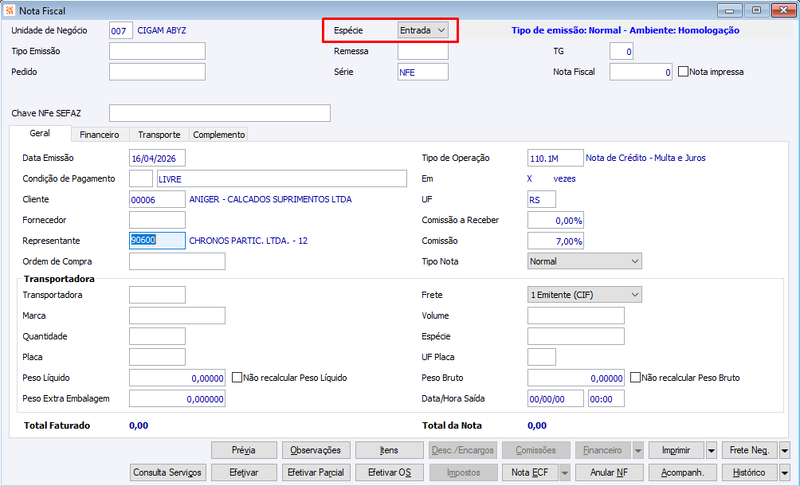Click the Condição de Pagamento code field
Image resolution: width=800 pixels, height=486 pixels.
pyautogui.click(x=141, y=178)
